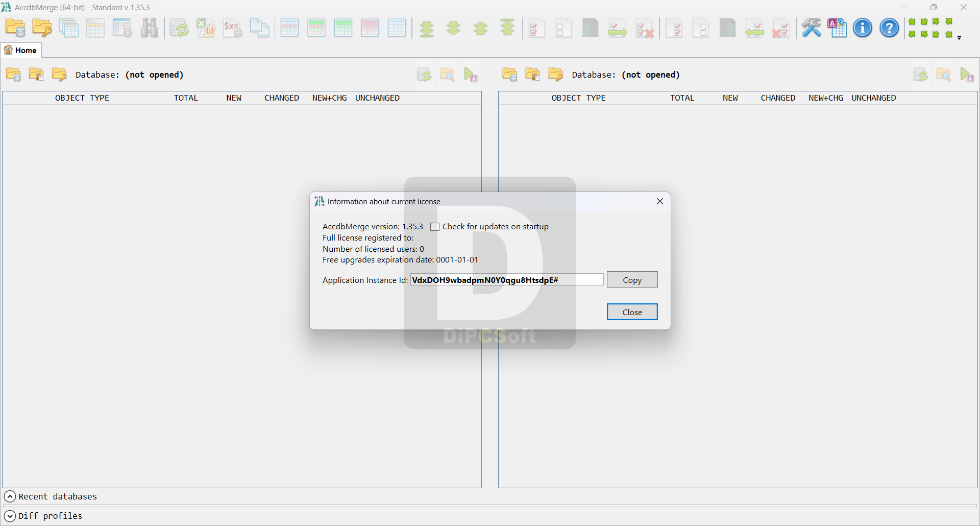Click the binoculars search icon

point(149,28)
